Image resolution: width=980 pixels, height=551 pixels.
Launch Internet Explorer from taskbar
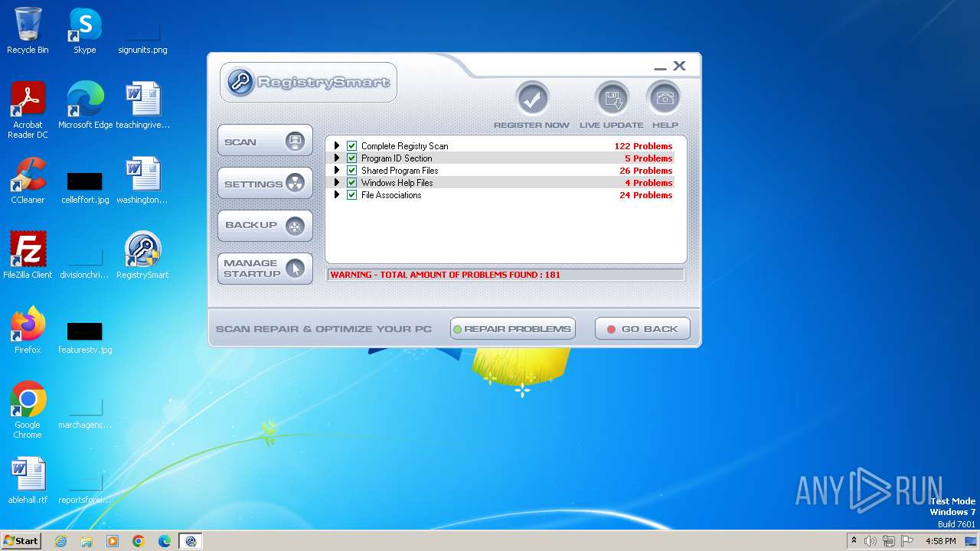pos(60,541)
